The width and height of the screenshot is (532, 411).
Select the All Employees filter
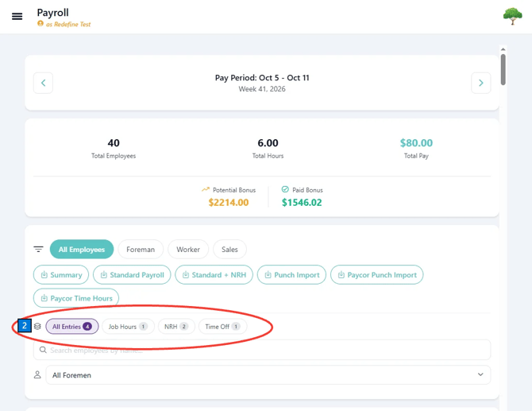[82, 250]
